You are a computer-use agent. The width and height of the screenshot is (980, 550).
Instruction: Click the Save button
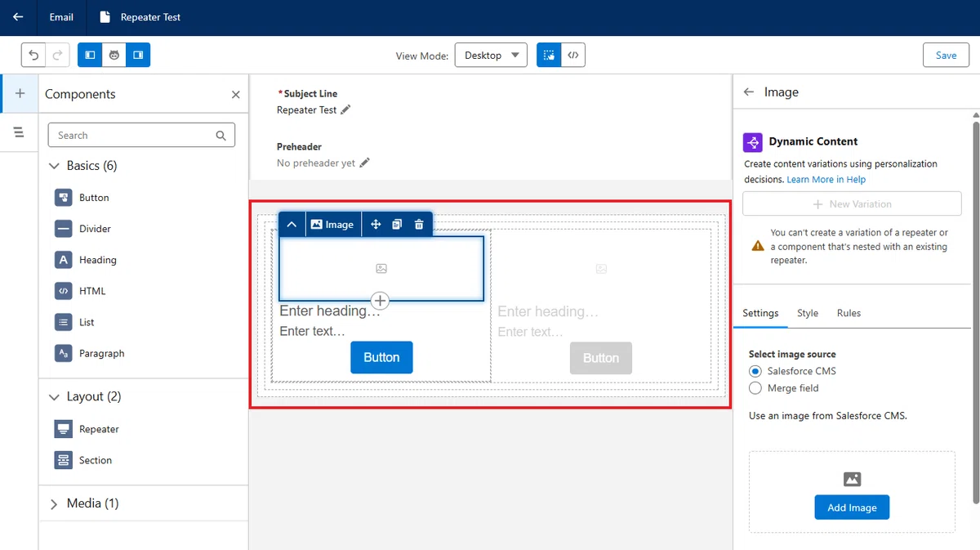[946, 55]
